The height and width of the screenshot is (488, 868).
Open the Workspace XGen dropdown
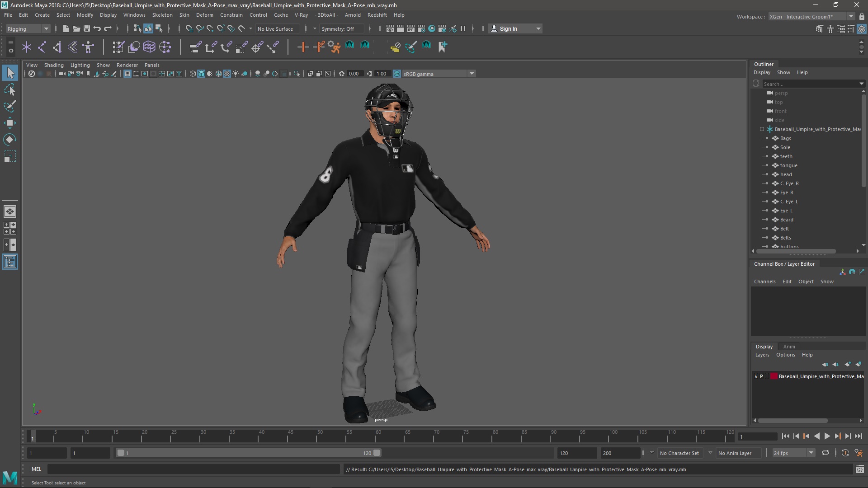(x=811, y=17)
